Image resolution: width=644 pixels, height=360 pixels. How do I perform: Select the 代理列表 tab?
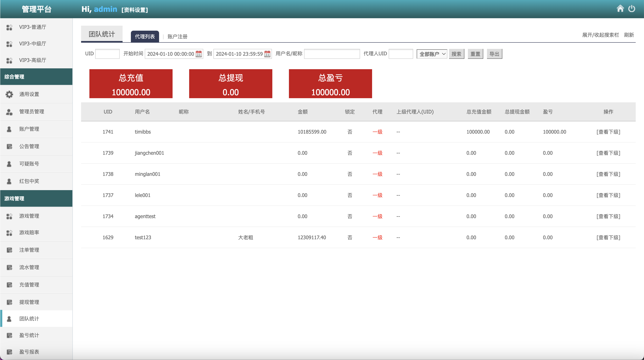[x=145, y=36]
